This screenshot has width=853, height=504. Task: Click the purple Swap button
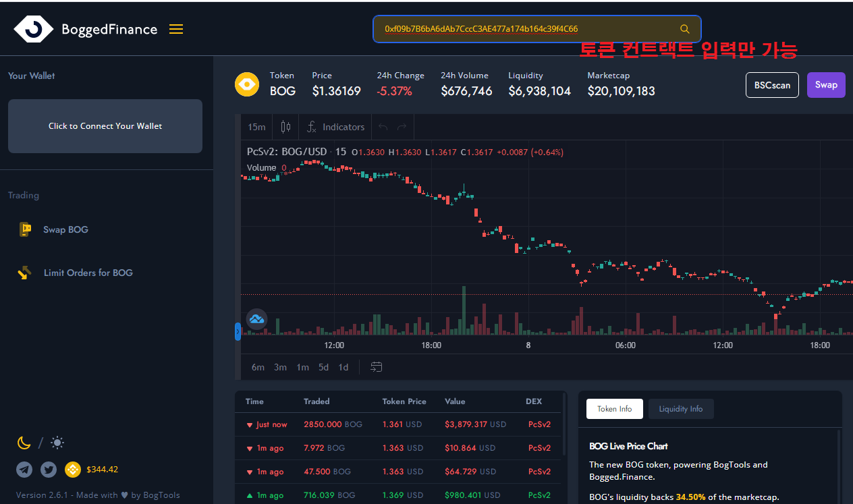point(826,85)
